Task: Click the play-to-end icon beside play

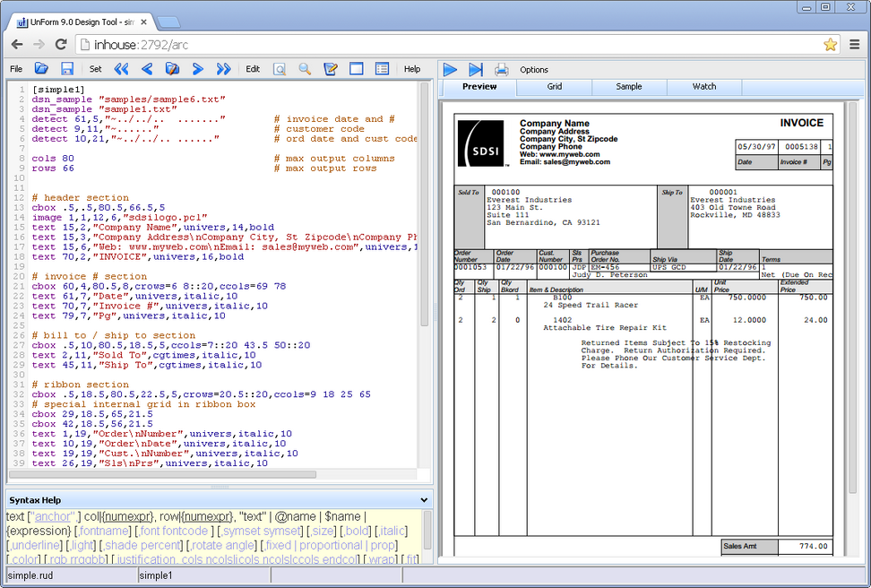Action: pos(476,69)
